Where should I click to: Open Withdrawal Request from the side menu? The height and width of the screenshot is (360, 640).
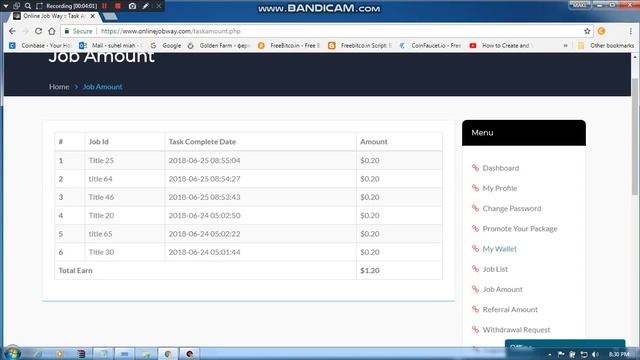(516, 329)
